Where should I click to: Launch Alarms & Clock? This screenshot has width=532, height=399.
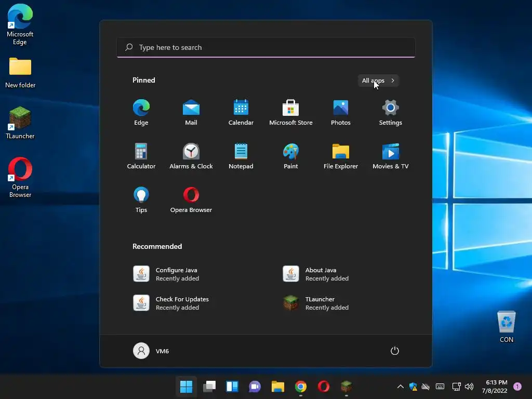pos(191,156)
